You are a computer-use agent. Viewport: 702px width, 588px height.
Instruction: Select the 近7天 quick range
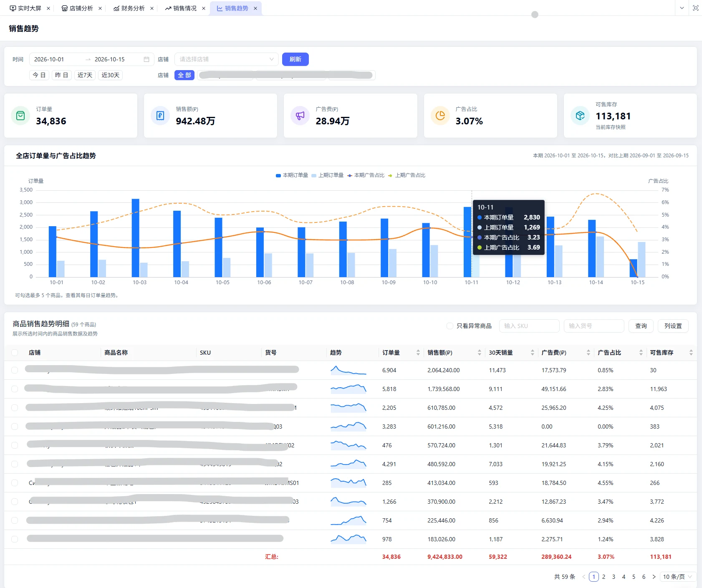85,75
